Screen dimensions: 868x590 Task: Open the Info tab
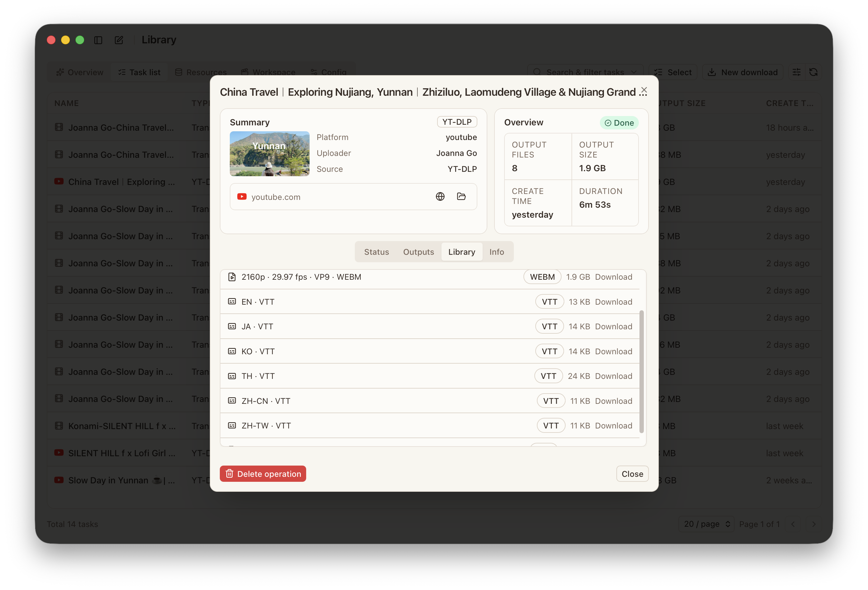(x=497, y=251)
